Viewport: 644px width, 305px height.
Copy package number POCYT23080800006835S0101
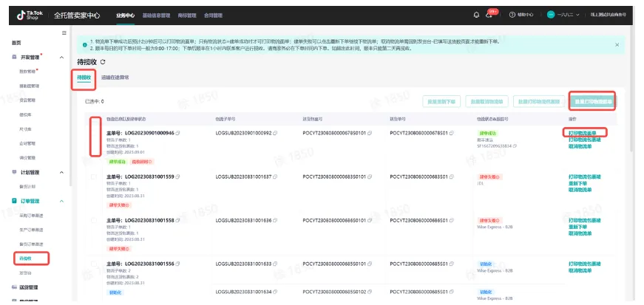coord(370,177)
